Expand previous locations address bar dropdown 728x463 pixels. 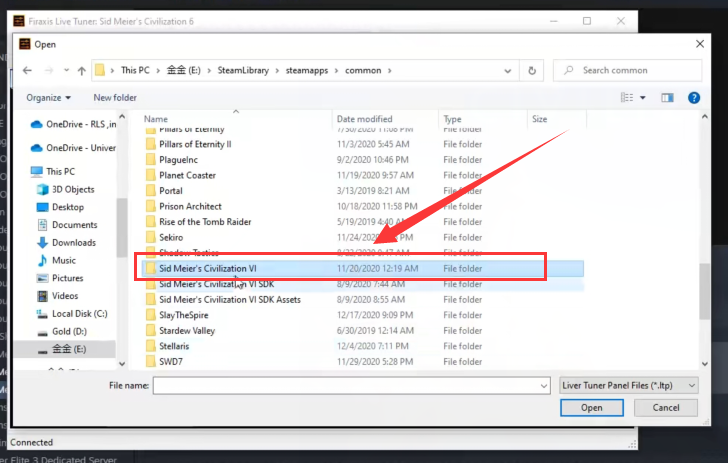pyautogui.click(x=507, y=71)
